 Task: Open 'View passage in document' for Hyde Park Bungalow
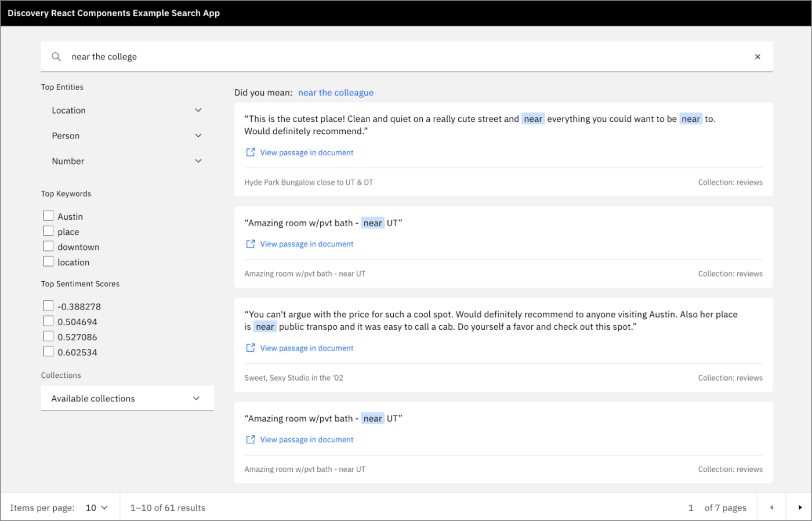coord(306,152)
